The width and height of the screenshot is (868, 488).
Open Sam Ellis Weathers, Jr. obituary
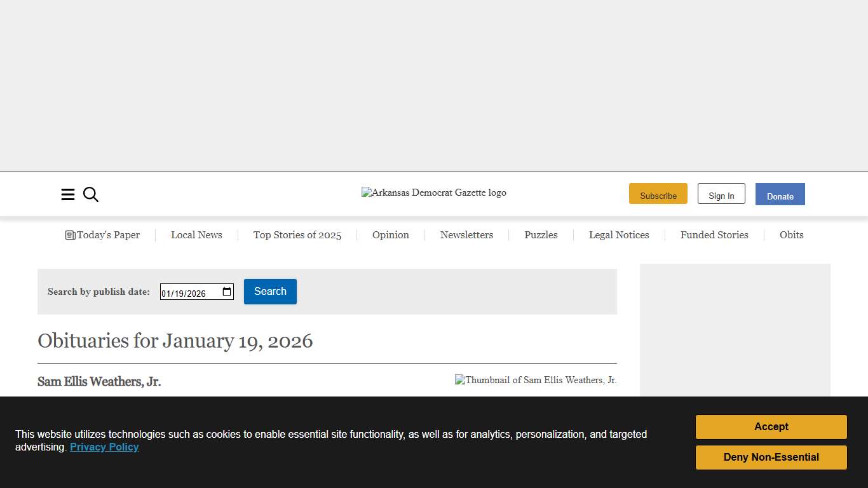click(x=99, y=381)
